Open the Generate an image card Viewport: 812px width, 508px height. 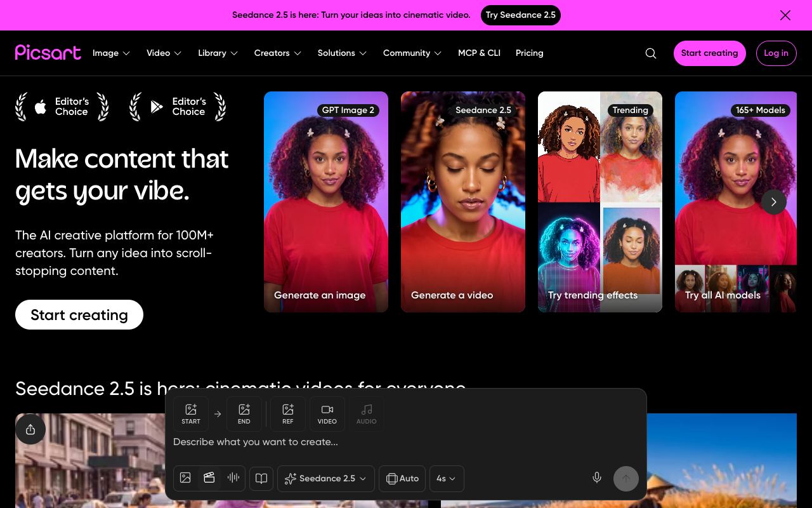click(x=326, y=202)
